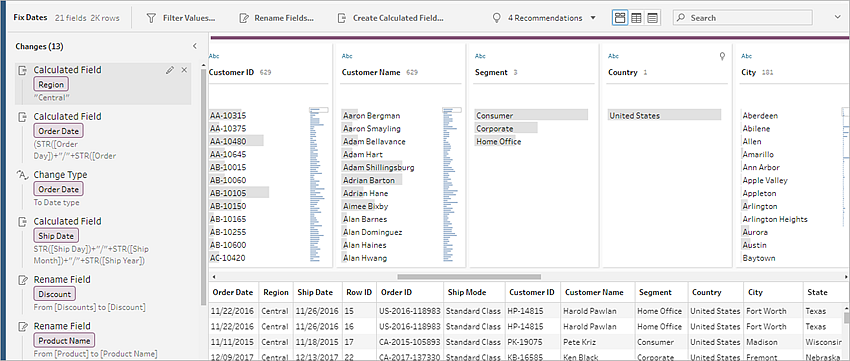Change Customer ID data type Abc icon
Viewport: 850px width, 361px height.
[x=214, y=56]
